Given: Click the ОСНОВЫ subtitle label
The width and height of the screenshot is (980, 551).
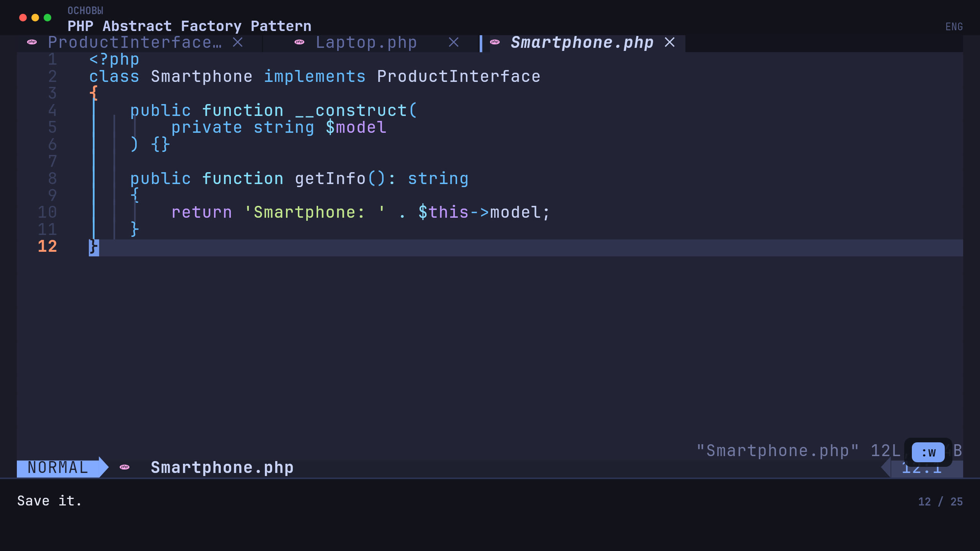Looking at the screenshot, I should coord(85,11).
